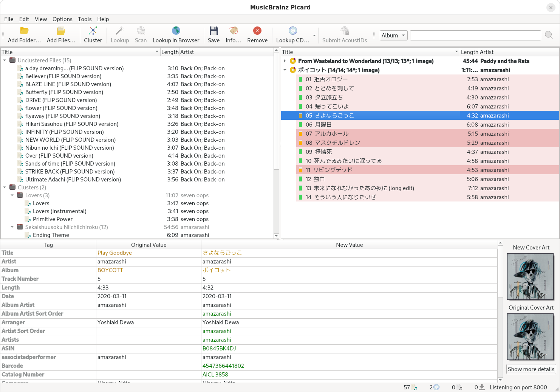Open the Tools menu

pos(85,19)
